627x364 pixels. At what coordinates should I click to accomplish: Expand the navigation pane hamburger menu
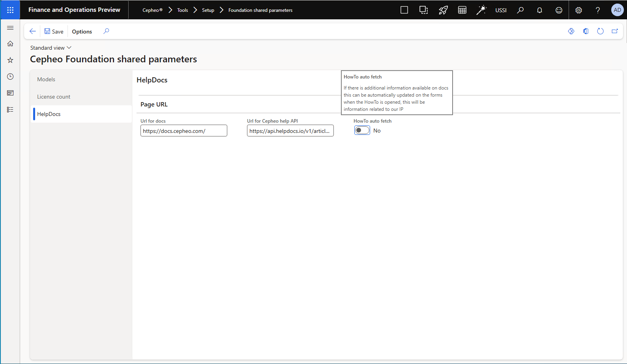[10, 28]
